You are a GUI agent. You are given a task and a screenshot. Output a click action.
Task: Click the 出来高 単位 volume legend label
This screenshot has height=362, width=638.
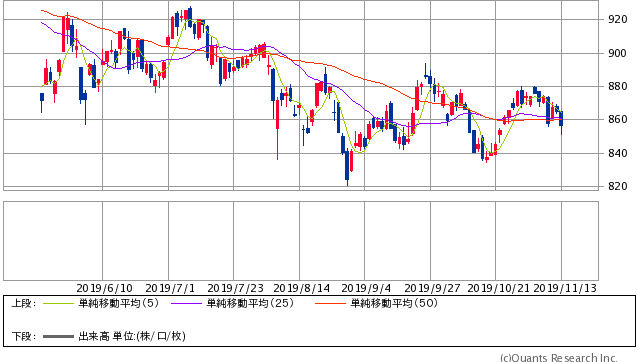click(x=132, y=336)
